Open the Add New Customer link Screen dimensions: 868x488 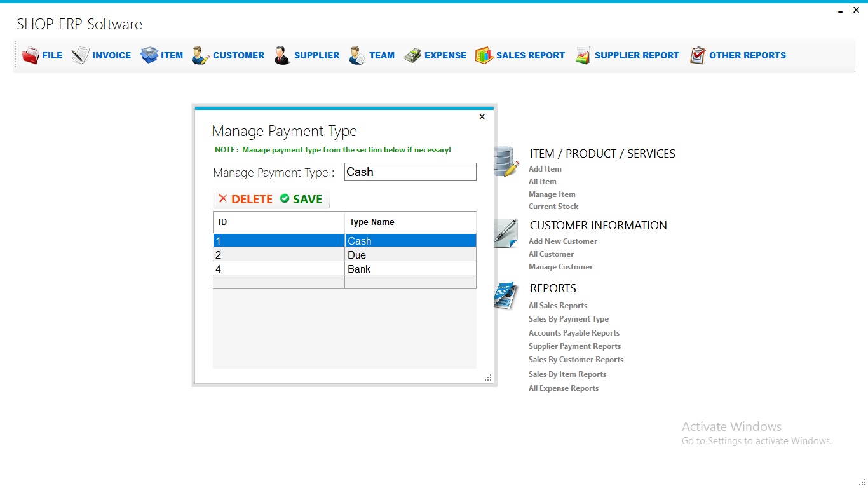click(x=562, y=241)
